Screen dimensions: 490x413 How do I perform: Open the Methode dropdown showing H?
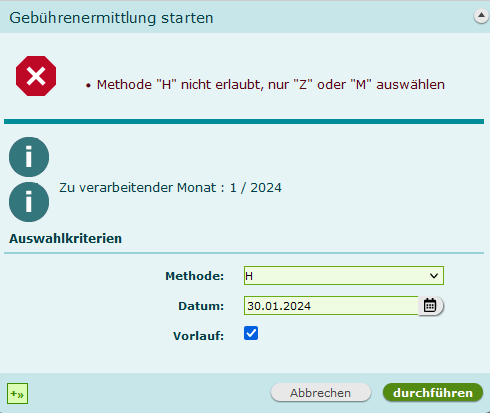tap(344, 275)
